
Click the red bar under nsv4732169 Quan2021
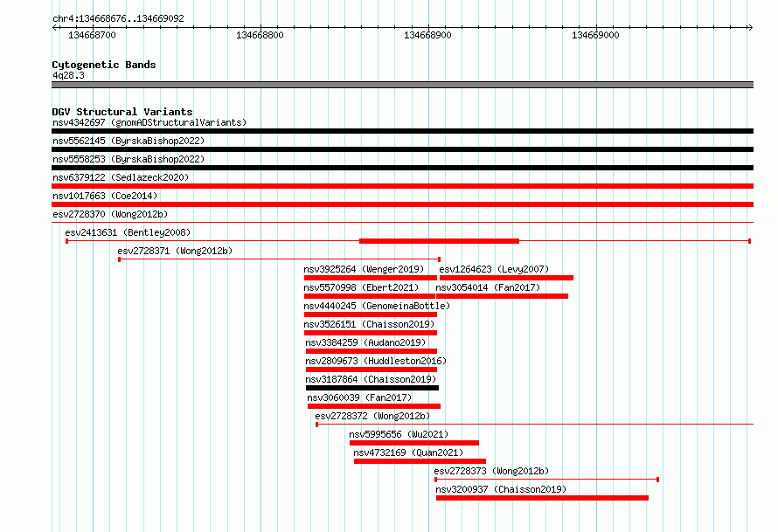pos(420,461)
